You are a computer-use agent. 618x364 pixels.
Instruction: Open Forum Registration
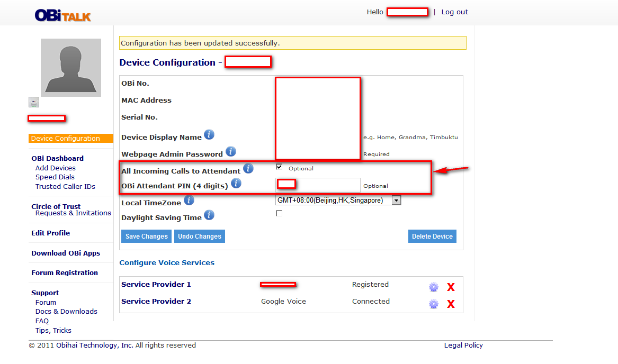click(x=65, y=272)
